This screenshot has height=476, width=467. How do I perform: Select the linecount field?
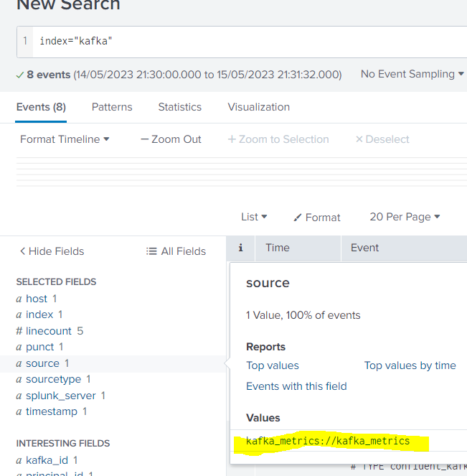49,331
